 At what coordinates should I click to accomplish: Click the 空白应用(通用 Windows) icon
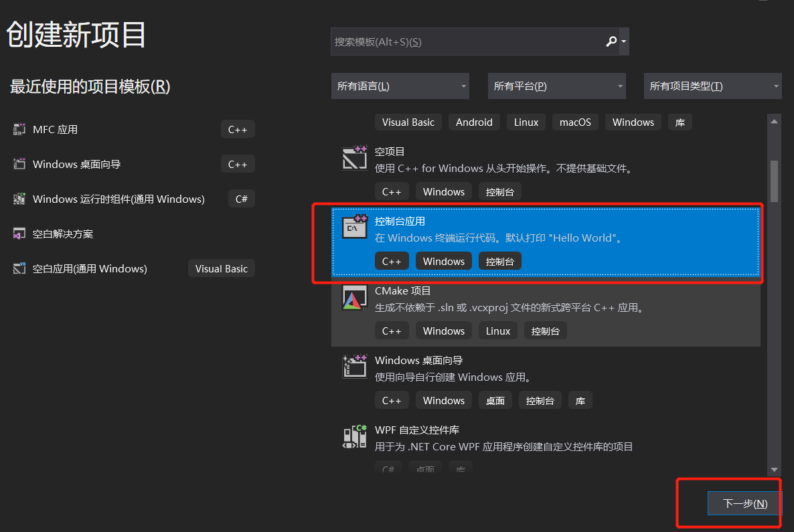coord(19,269)
